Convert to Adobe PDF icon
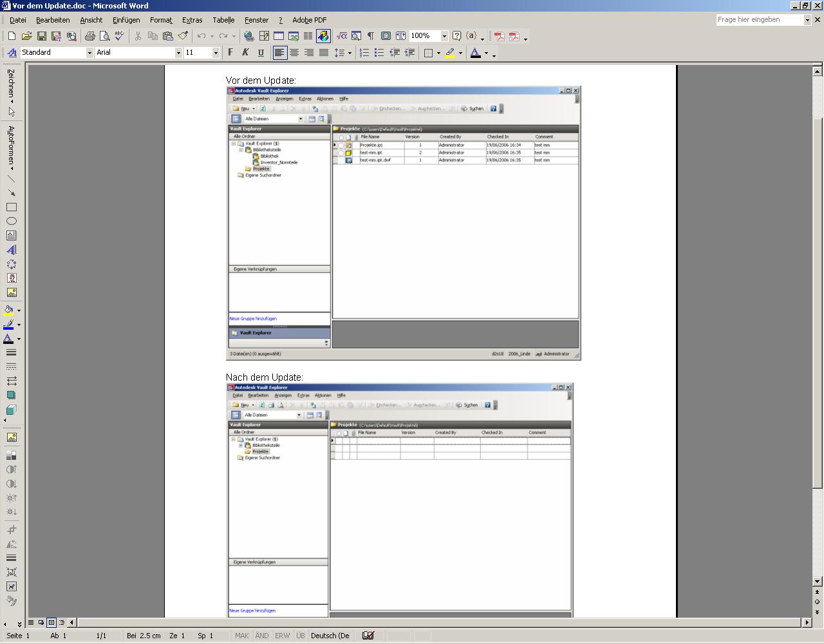Viewport: 824px width, 644px height. click(499, 36)
